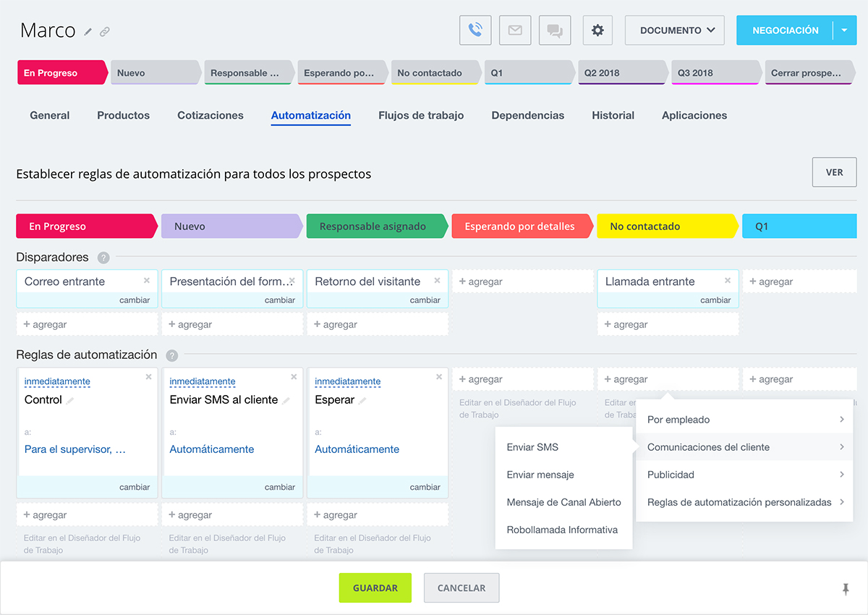This screenshot has width=868, height=615.
Task: Open the DOCUMENTO dropdown
Action: coord(674,30)
